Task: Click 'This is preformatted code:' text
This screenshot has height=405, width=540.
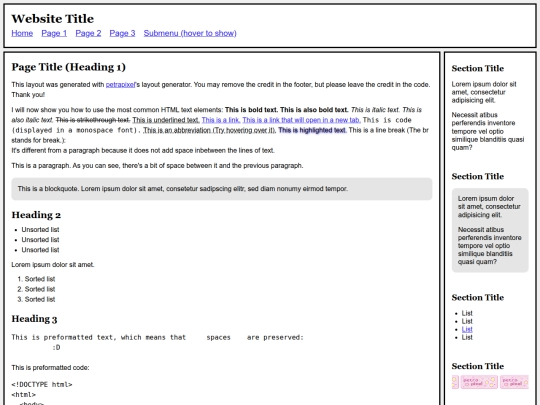Action: 50,367
